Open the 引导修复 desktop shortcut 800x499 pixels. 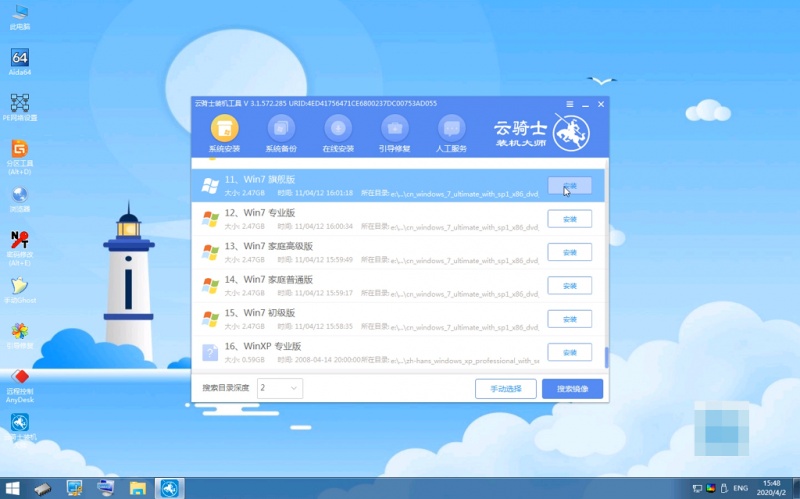[x=19, y=336]
